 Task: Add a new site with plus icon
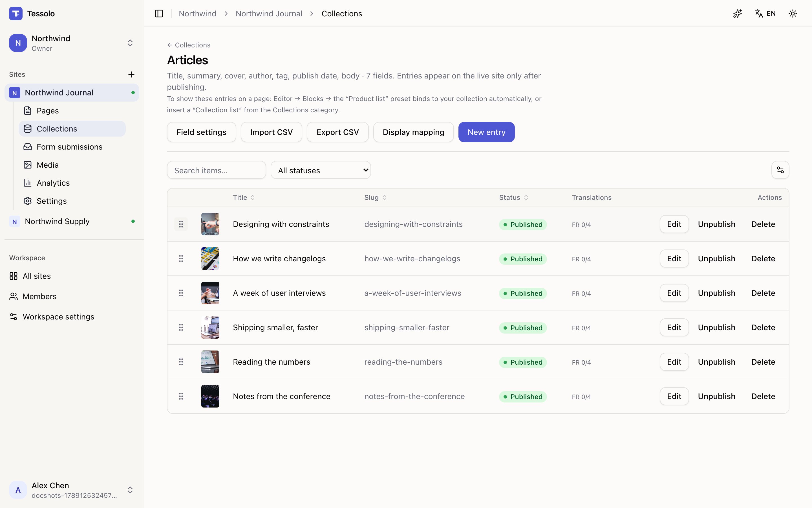[131, 74]
